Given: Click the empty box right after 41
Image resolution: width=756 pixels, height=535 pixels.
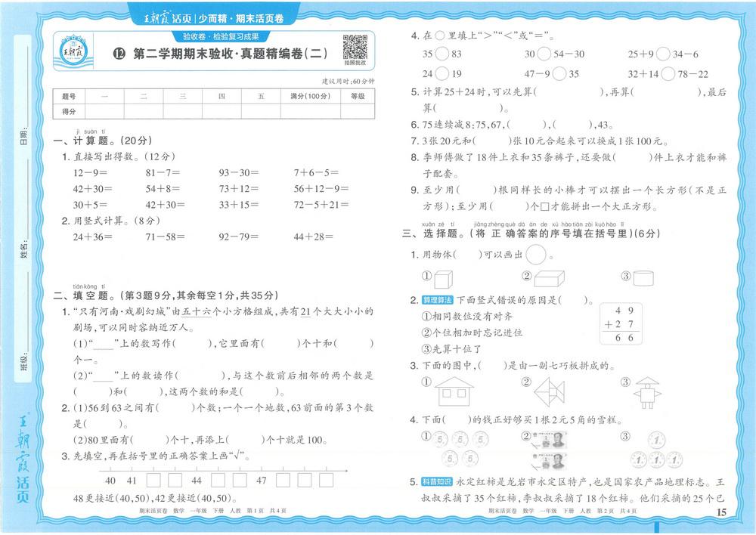Looking at the screenshot, I should [x=153, y=480].
